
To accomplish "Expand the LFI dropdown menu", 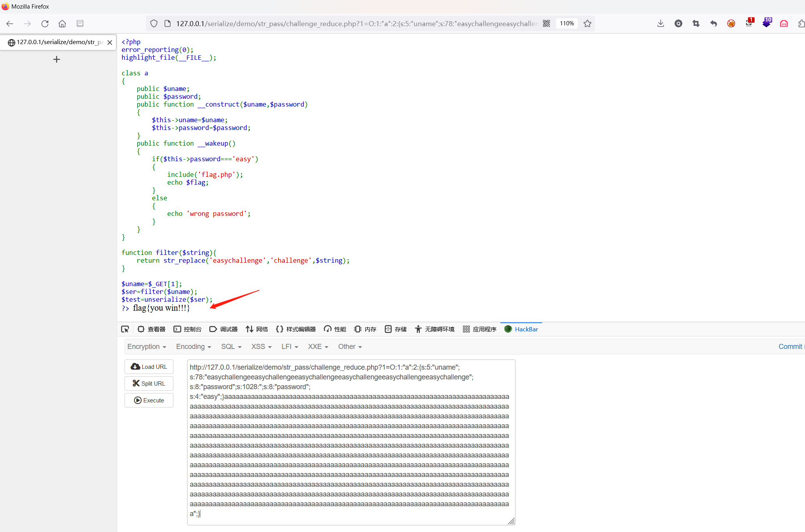I will pos(290,347).
